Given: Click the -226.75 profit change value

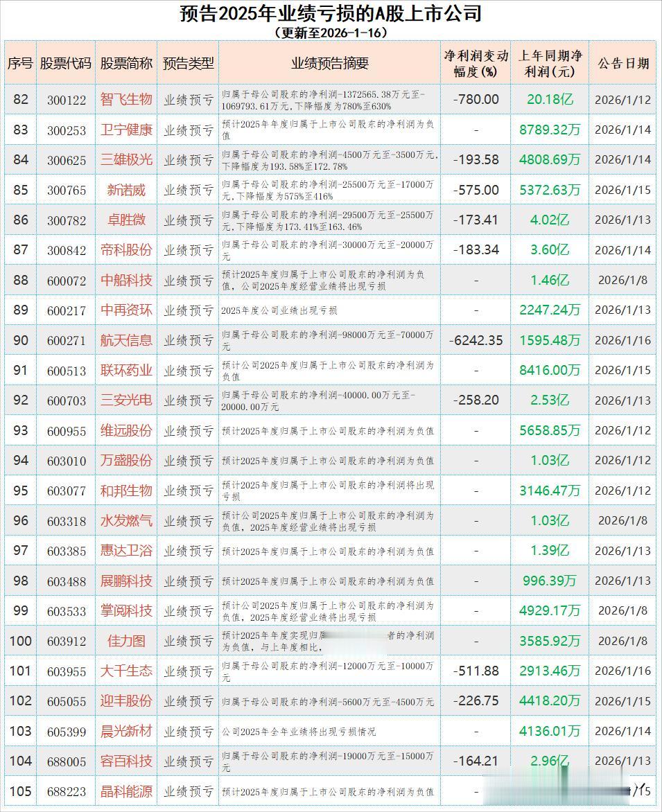Looking at the screenshot, I should click(x=476, y=700).
